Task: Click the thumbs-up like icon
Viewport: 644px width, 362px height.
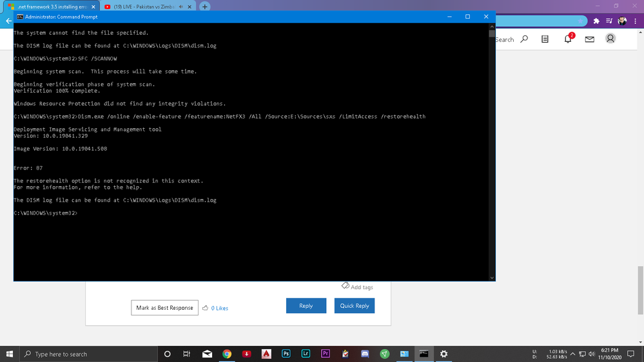Action: coord(206,308)
